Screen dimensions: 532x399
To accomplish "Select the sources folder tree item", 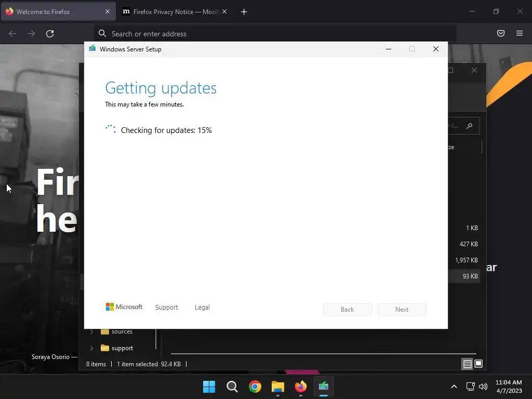I will (x=117, y=331).
